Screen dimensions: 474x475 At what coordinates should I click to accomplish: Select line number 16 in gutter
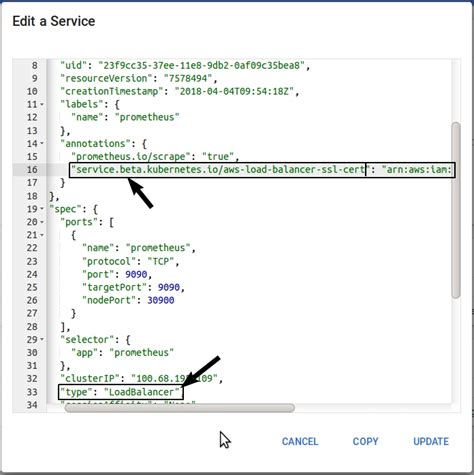pyautogui.click(x=32, y=170)
